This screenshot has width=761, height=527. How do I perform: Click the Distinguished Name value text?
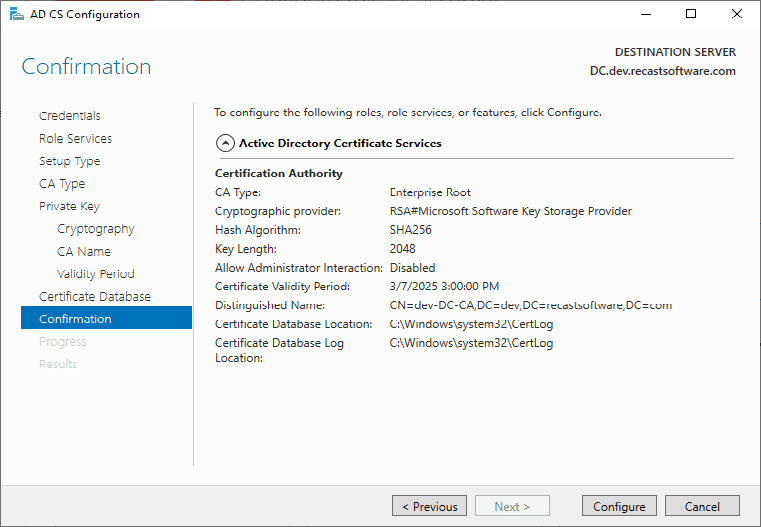pyautogui.click(x=530, y=305)
